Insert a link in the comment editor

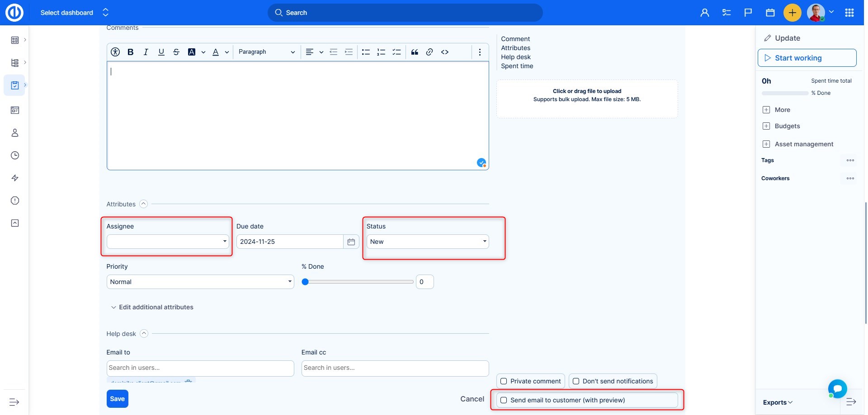click(x=429, y=52)
